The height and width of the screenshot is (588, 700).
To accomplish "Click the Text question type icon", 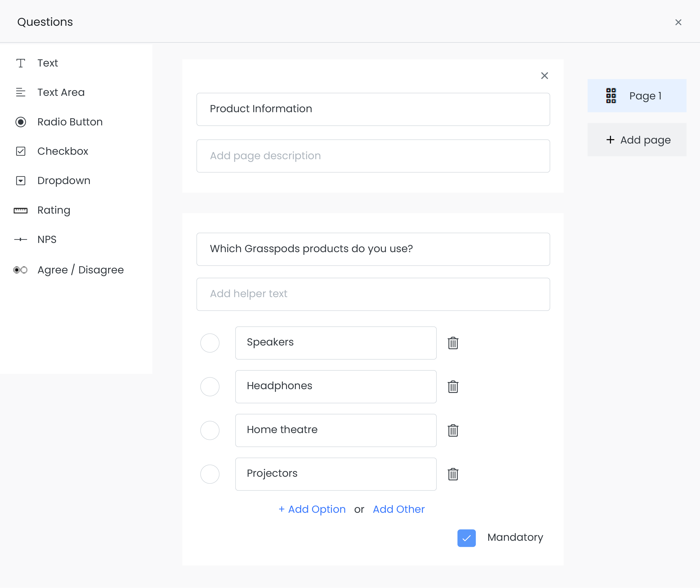I will [x=21, y=63].
